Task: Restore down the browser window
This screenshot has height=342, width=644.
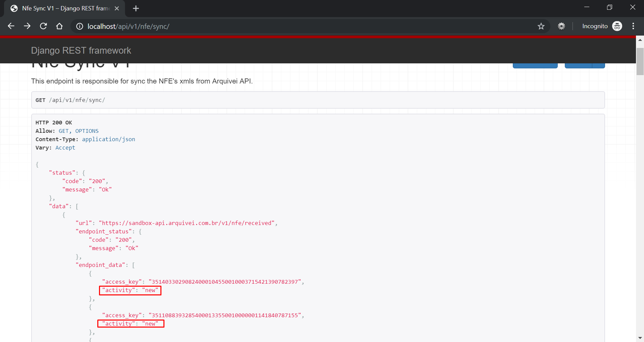Action: click(609, 7)
